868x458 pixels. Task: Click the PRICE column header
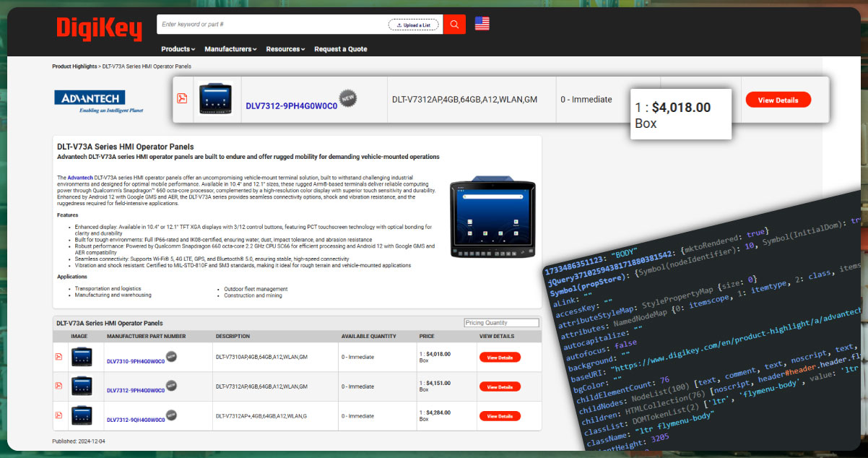coord(427,336)
